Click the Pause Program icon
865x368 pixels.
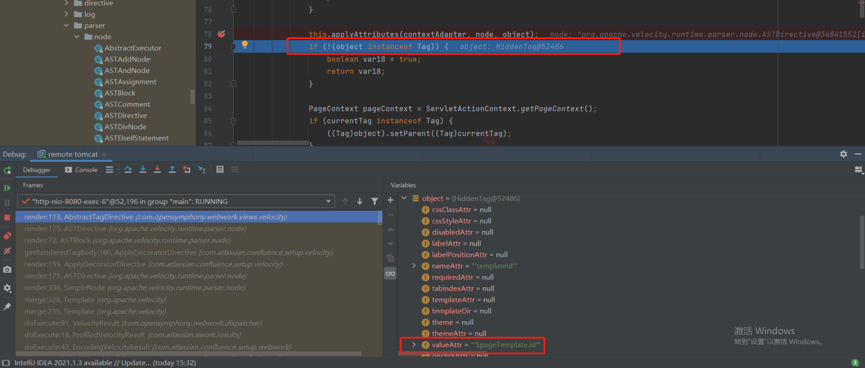click(7, 202)
